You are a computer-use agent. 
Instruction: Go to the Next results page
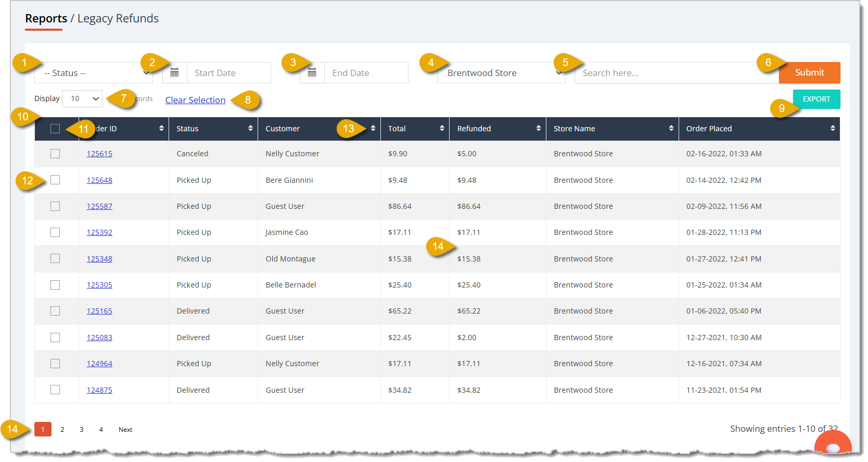(125, 429)
